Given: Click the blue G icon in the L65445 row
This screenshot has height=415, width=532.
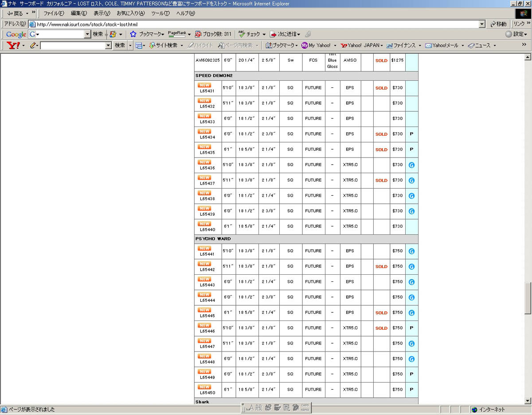Looking at the screenshot, I should [x=411, y=313].
